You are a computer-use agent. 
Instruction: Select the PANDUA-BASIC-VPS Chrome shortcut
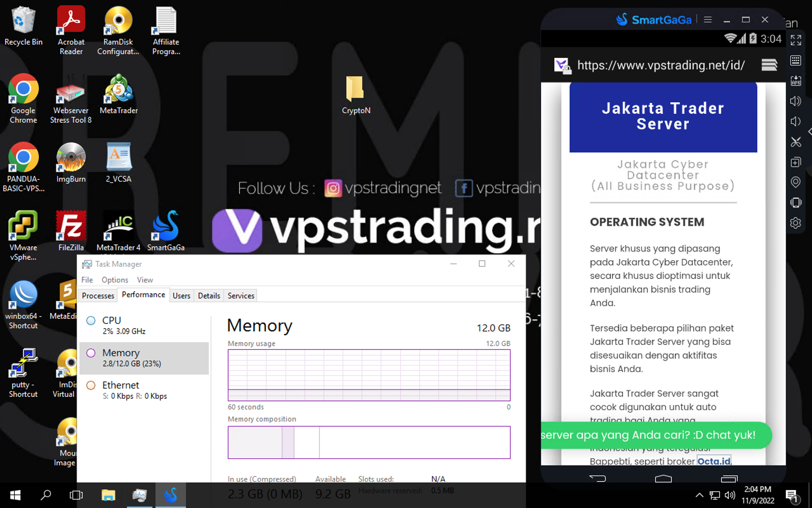[x=23, y=167]
